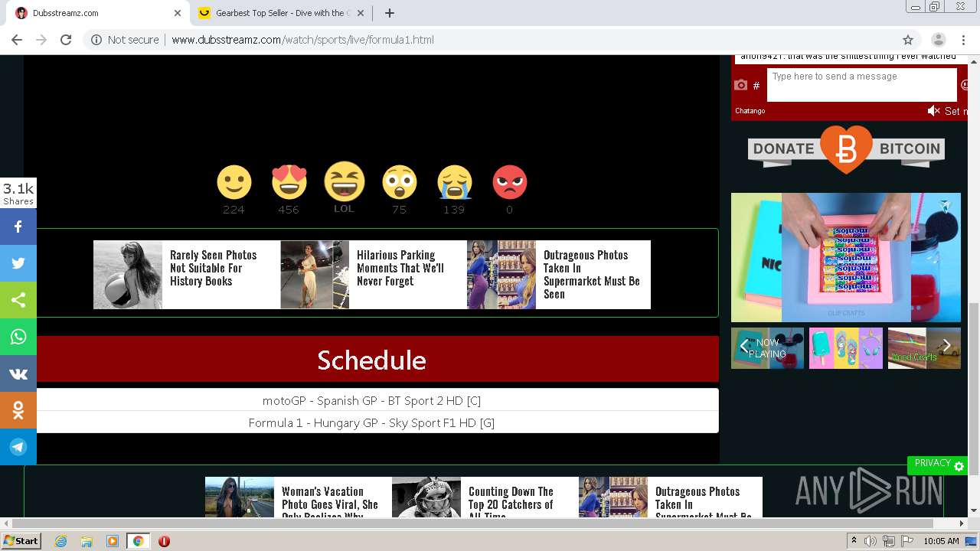Open 'Hilarious Parking Moments' ad article
980x551 pixels.
pos(373,275)
